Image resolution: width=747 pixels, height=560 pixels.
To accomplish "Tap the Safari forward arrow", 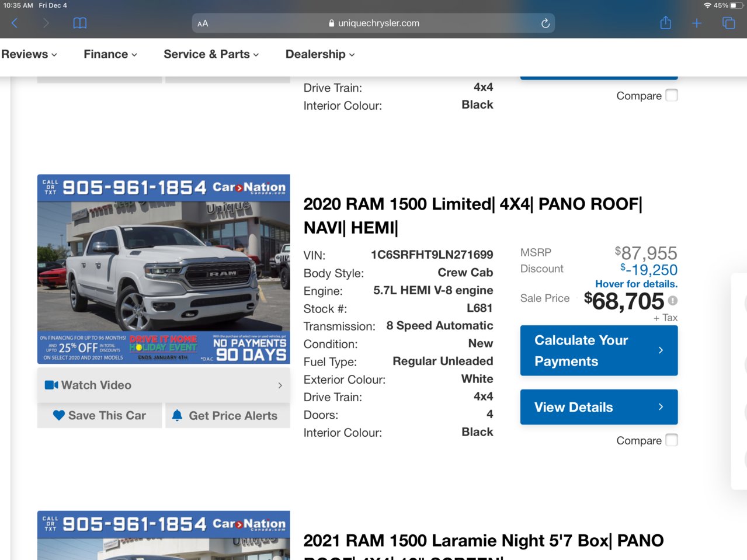I will pyautogui.click(x=46, y=23).
